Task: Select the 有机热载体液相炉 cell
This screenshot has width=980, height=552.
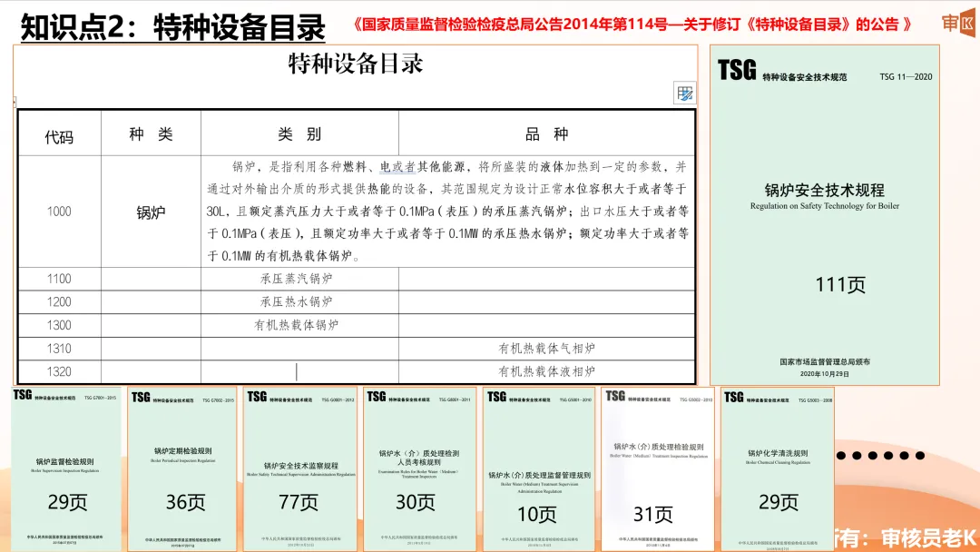Action: pos(547,371)
